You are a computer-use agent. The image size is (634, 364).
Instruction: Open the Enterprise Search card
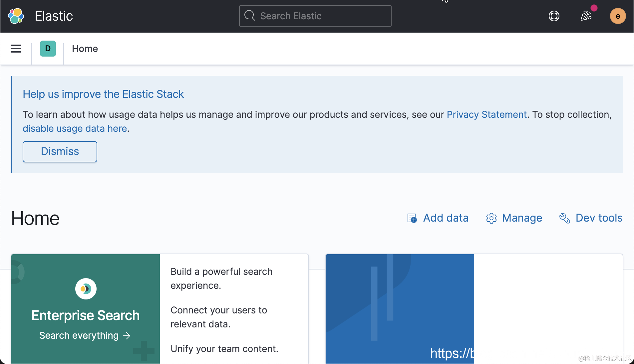(x=86, y=315)
